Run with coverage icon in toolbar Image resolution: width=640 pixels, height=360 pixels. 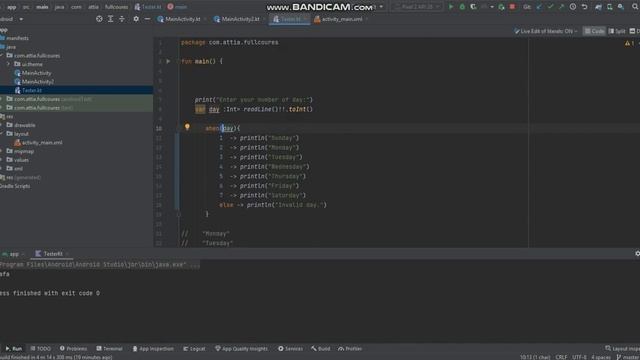[x=473, y=7]
